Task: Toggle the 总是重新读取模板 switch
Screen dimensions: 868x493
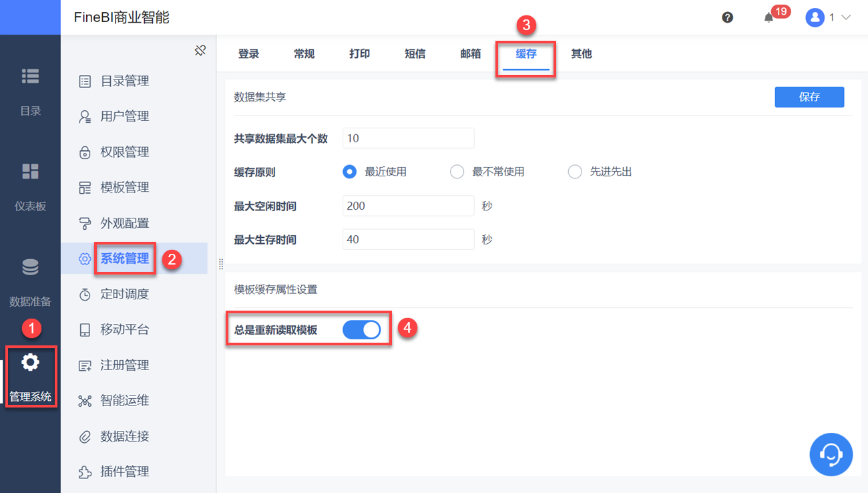Action: 361,330
